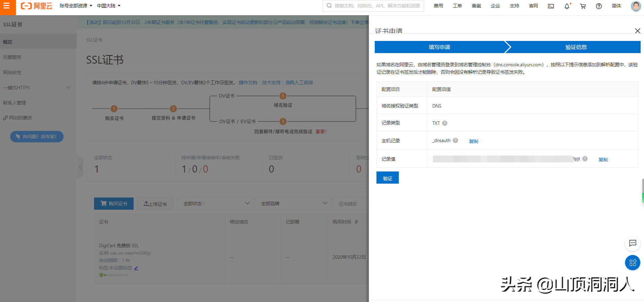Click the 有问题? 找专家! button
Image resolution: width=644 pixels, height=302 pixels.
click(37, 137)
